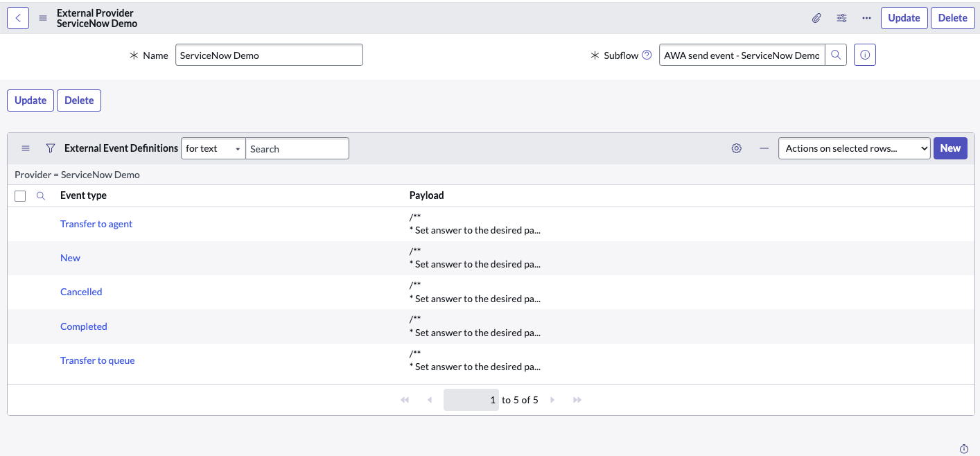Go back using the header chevron
Viewport: 980px width, 456px height.
coord(18,18)
